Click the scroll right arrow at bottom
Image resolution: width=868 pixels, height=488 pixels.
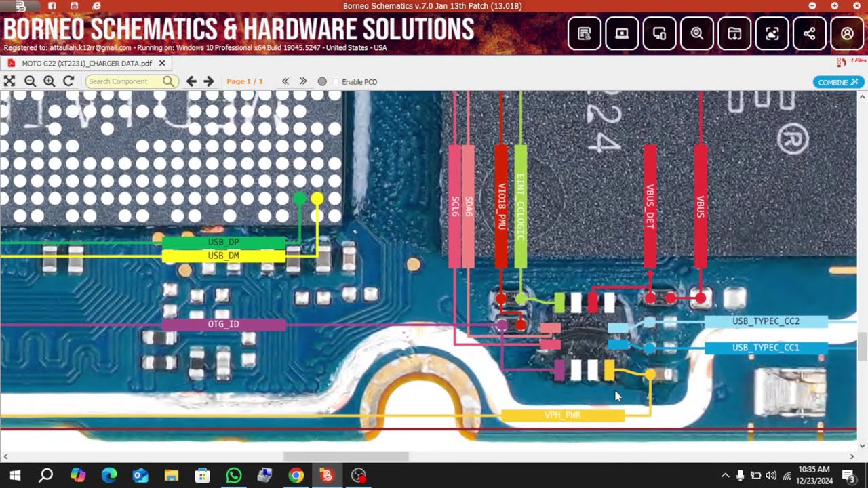click(852, 457)
